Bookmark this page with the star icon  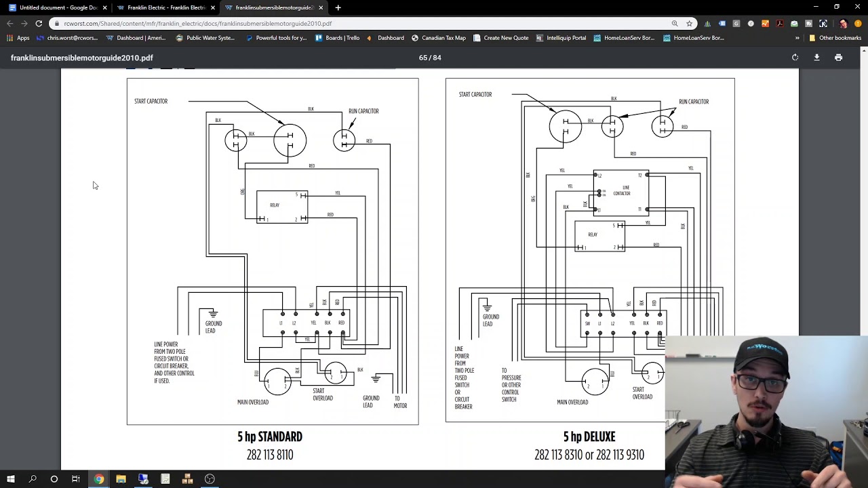coord(689,23)
